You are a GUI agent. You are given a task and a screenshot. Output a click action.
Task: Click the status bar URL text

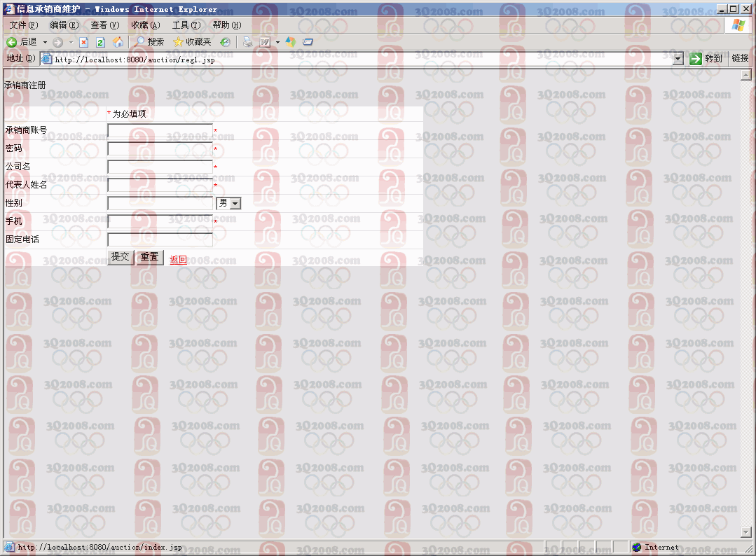pos(99,548)
